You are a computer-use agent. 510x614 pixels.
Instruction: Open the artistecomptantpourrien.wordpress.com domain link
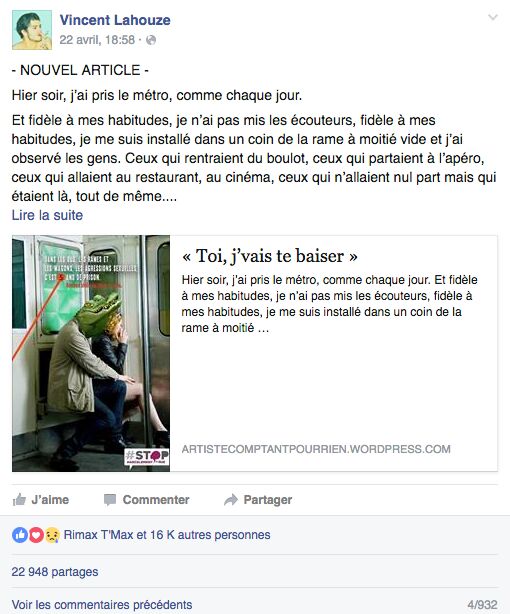[x=316, y=449]
